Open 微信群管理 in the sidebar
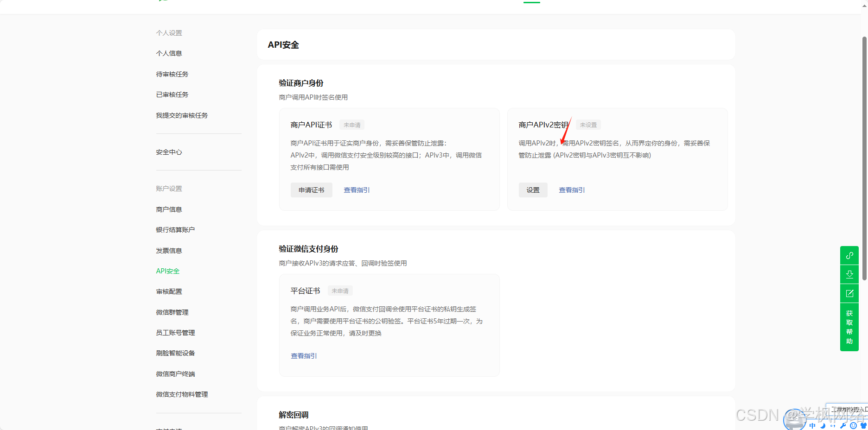The height and width of the screenshot is (430, 868). tap(172, 312)
